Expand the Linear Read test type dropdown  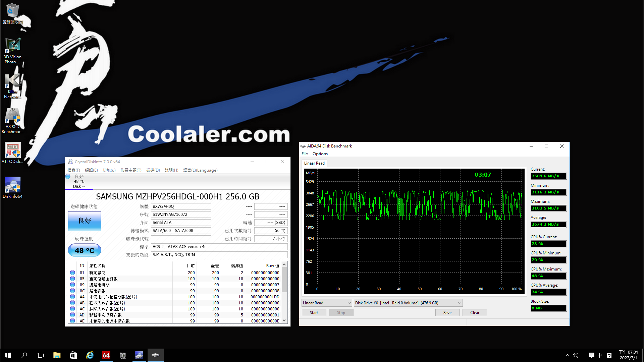click(327, 303)
